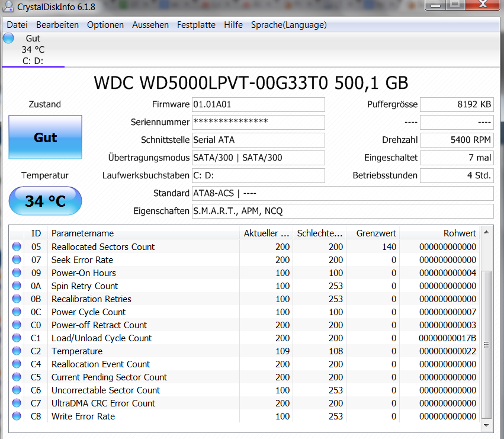Viewport: 504px width, 439px height.
Task: Click the 34 °C temperature button
Action: [x=46, y=201]
